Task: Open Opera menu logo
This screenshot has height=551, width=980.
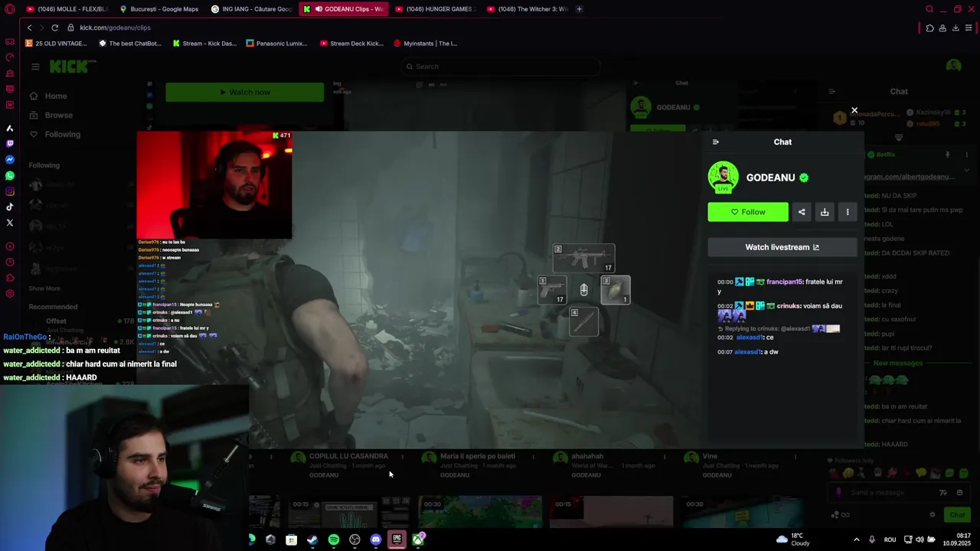Action: (x=10, y=9)
